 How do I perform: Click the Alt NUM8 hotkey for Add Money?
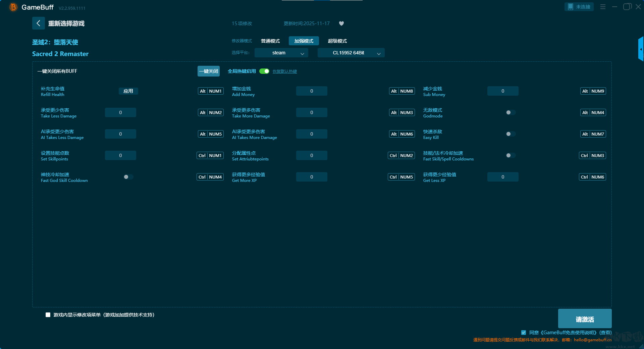point(402,91)
